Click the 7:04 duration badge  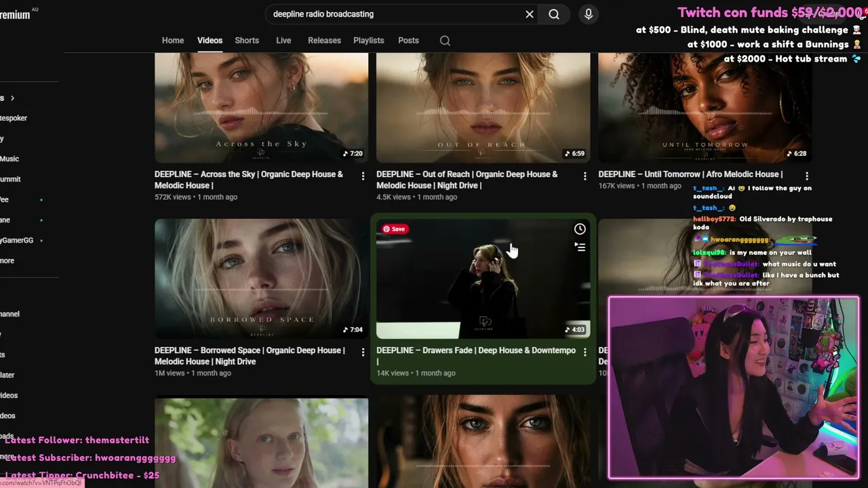(x=353, y=330)
